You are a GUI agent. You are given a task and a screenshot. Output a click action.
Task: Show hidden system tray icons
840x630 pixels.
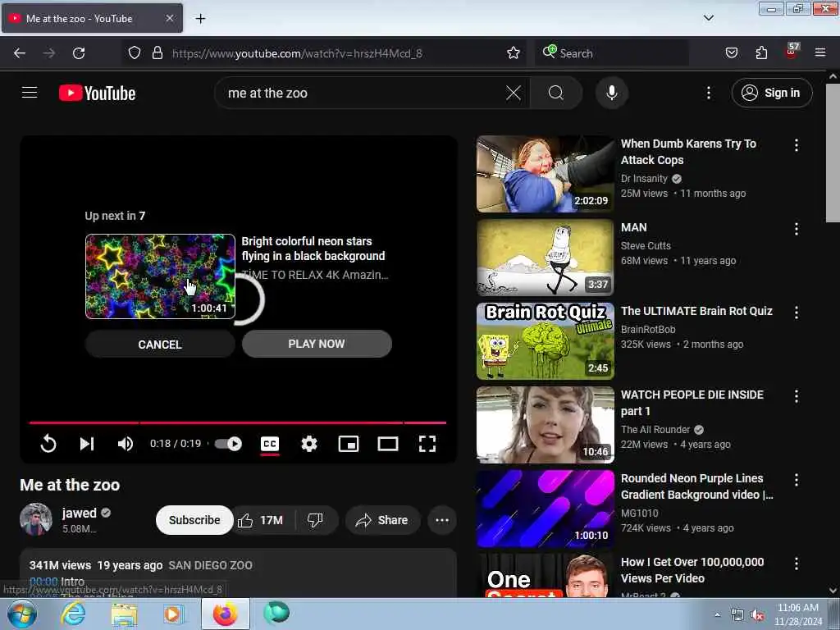pyautogui.click(x=717, y=615)
